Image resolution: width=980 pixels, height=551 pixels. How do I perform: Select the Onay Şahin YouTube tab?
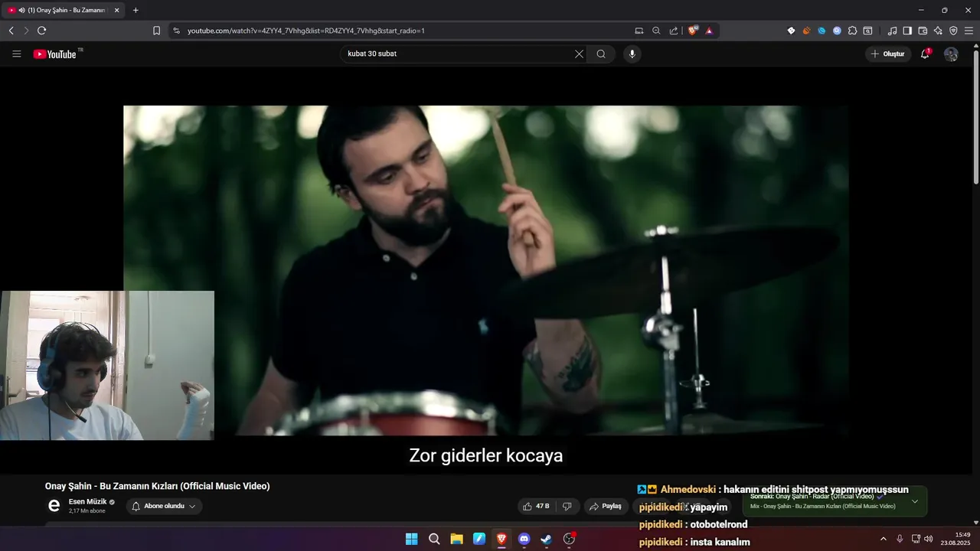pyautogui.click(x=61, y=10)
